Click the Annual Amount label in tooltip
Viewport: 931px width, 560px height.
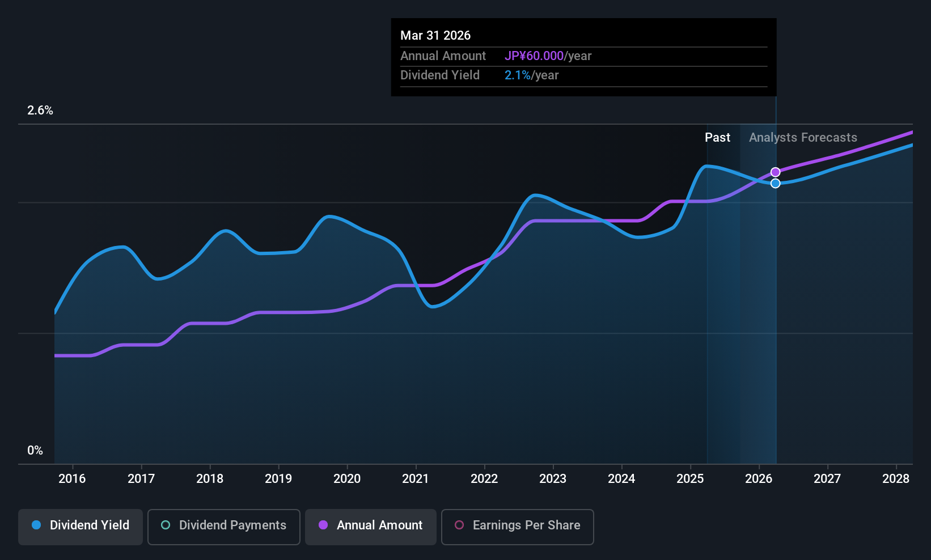coord(443,56)
